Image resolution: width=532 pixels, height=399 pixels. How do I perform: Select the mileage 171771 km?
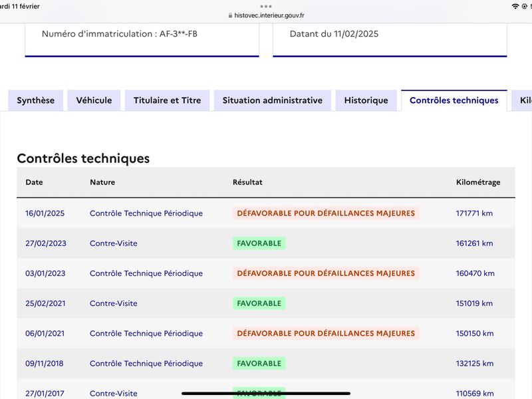474,213
